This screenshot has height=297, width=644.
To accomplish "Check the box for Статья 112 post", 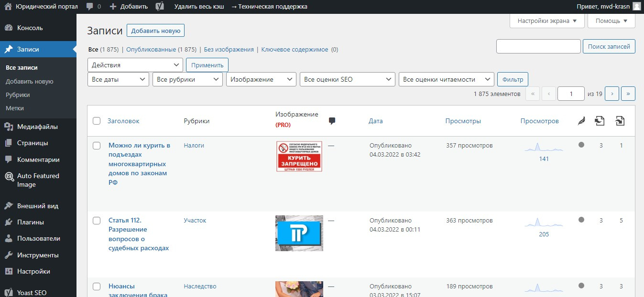I will (x=97, y=220).
